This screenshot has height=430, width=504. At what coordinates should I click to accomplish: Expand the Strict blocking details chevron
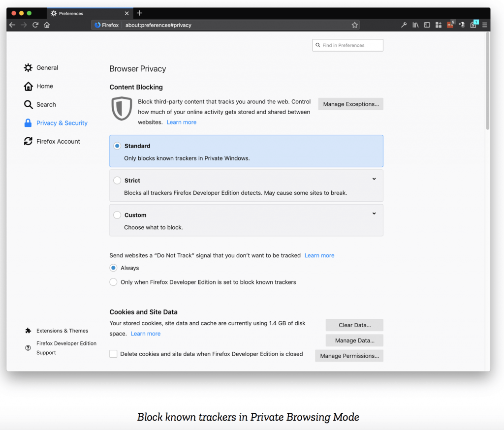point(374,179)
